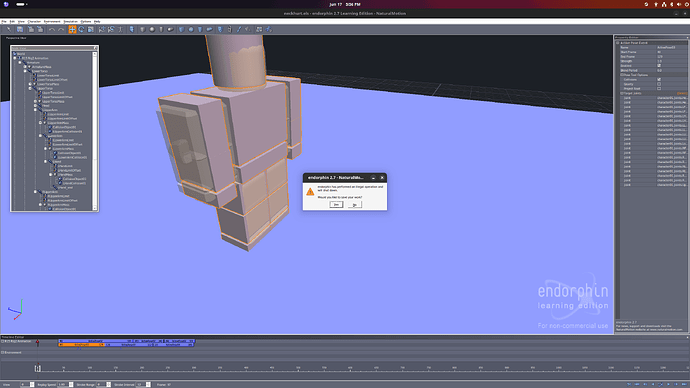690x388 pixels.
Task: Click the warning triangle in crash dialog
Action: pos(310,192)
